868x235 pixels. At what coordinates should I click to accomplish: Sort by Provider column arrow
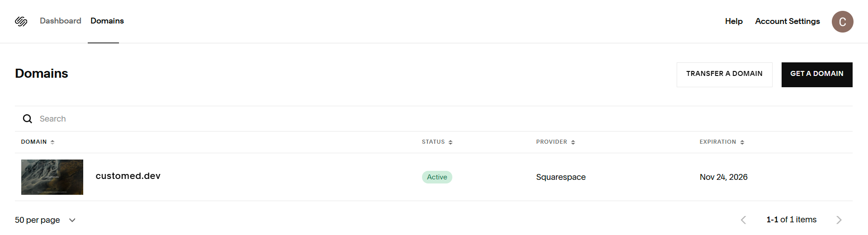click(x=573, y=142)
